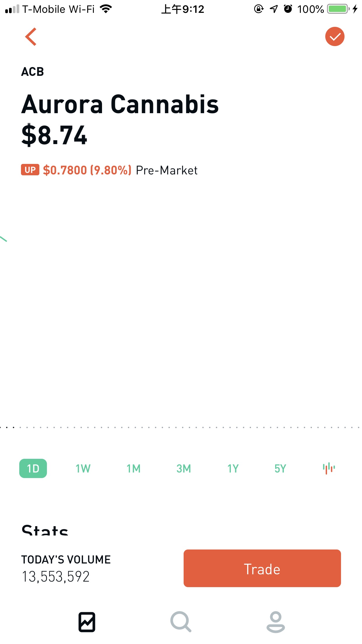The image size is (362, 644).
Task: Tap the ACB ticker symbol
Action: 32,72
